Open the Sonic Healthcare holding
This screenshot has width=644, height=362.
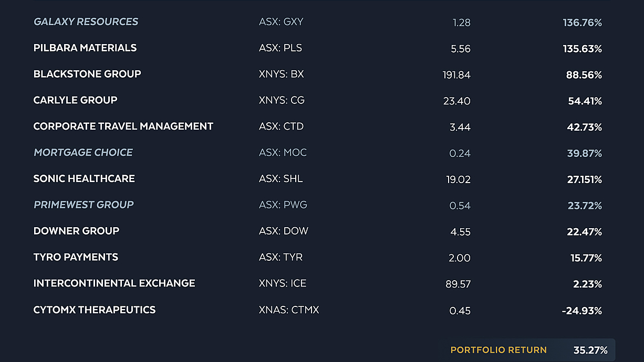click(84, 179)
